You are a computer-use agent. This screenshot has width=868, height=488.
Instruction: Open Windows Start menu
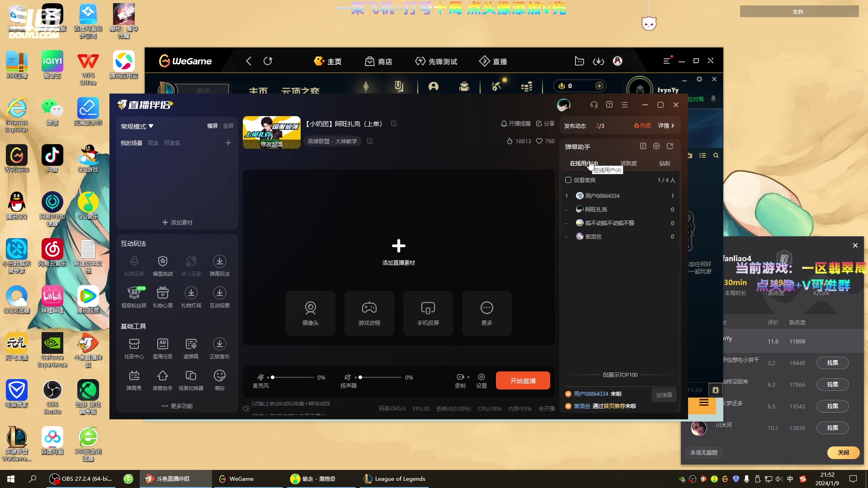(x=11, y=479)
